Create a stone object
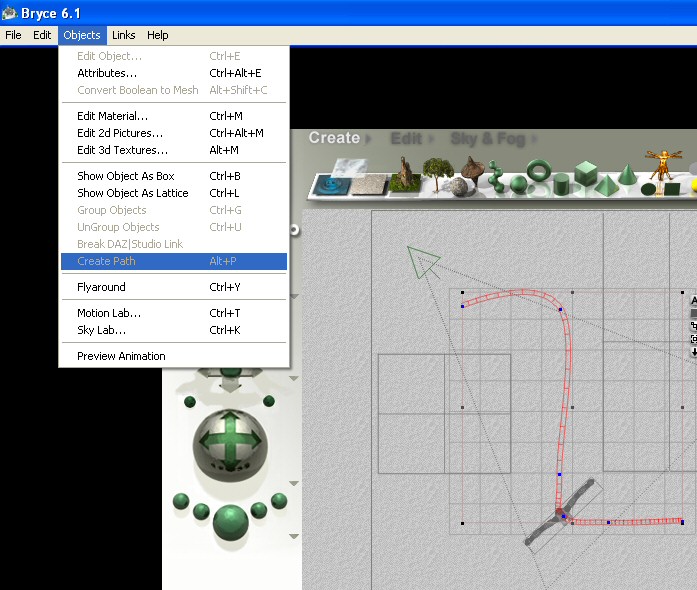 click(460, 185)
